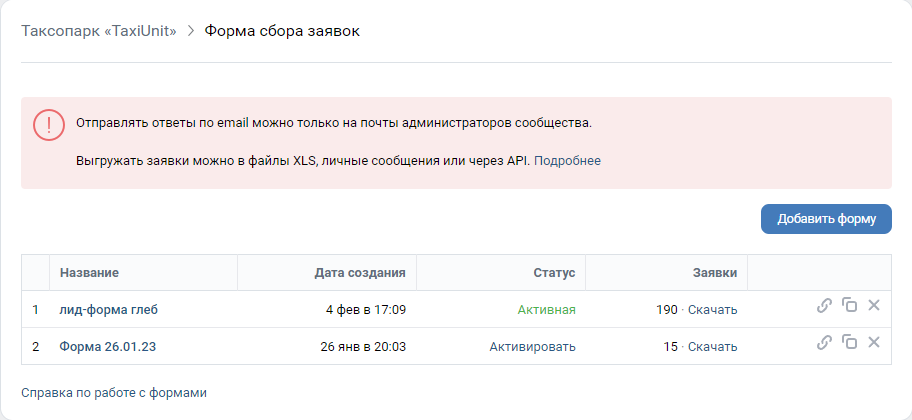Open the лид-форма глеб form
The height and width of the screenshot is (420, 912).
(108, 310)
